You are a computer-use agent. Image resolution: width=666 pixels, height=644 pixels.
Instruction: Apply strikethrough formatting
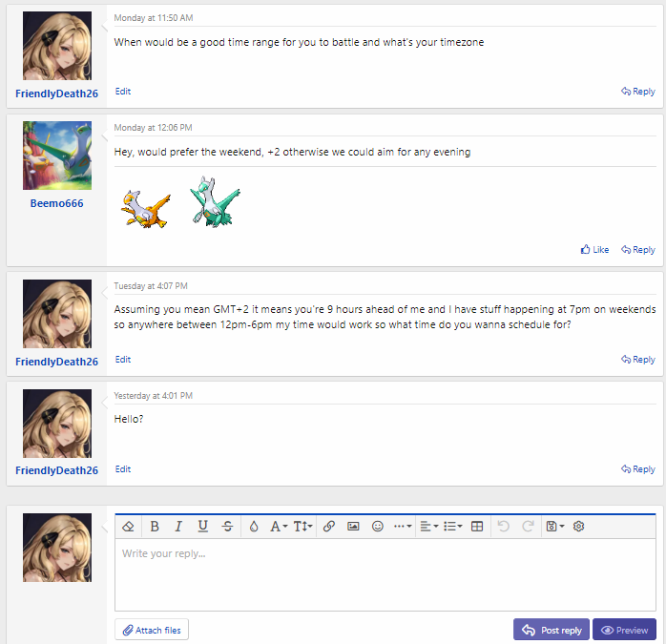click(x=227, y=526)
